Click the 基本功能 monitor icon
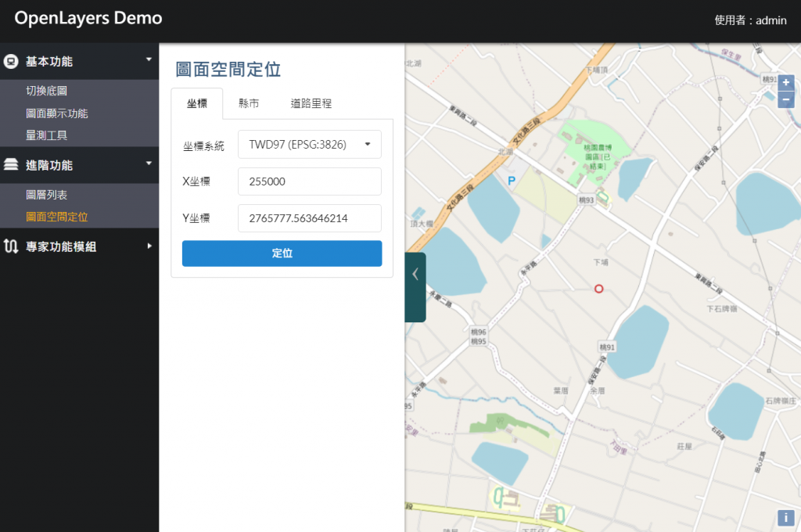 11,61
